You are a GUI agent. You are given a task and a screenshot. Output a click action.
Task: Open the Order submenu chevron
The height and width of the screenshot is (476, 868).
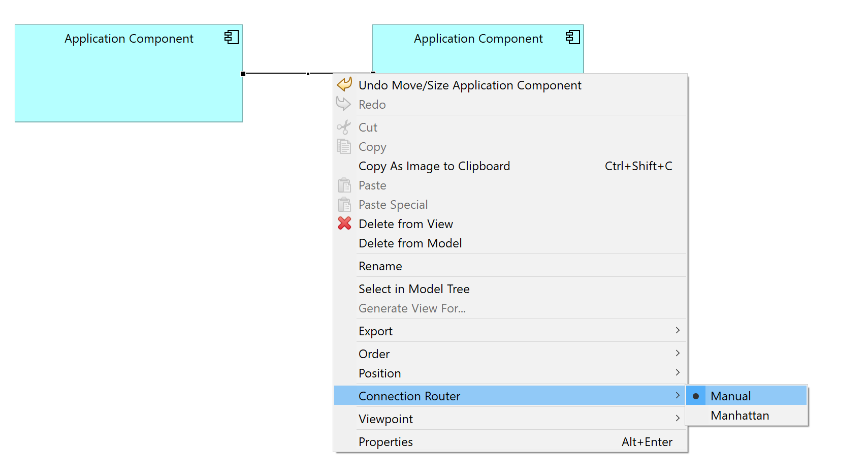[677, 353]
